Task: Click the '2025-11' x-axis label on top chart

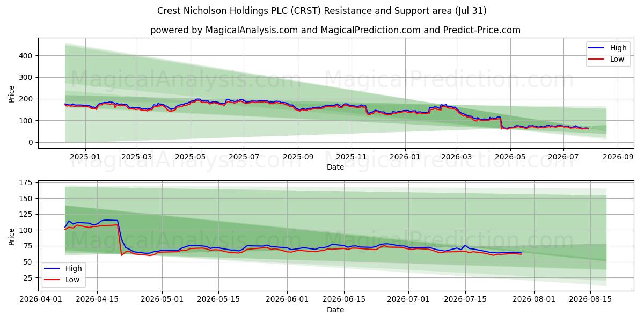Action: pos(352,157)
